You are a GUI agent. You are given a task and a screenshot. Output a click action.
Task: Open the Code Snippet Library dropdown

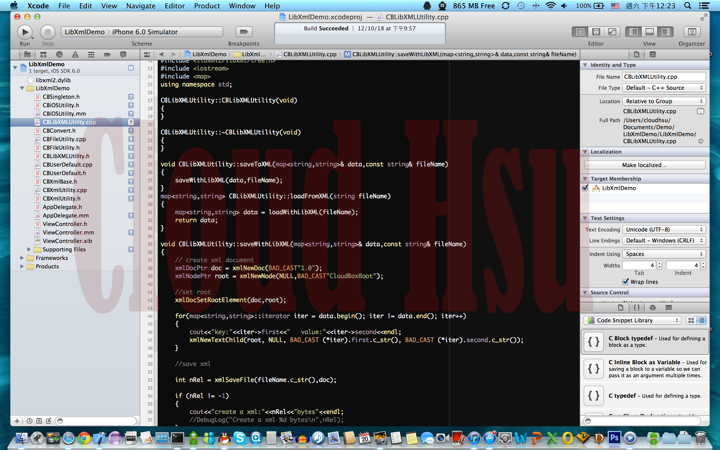point(632,321)
